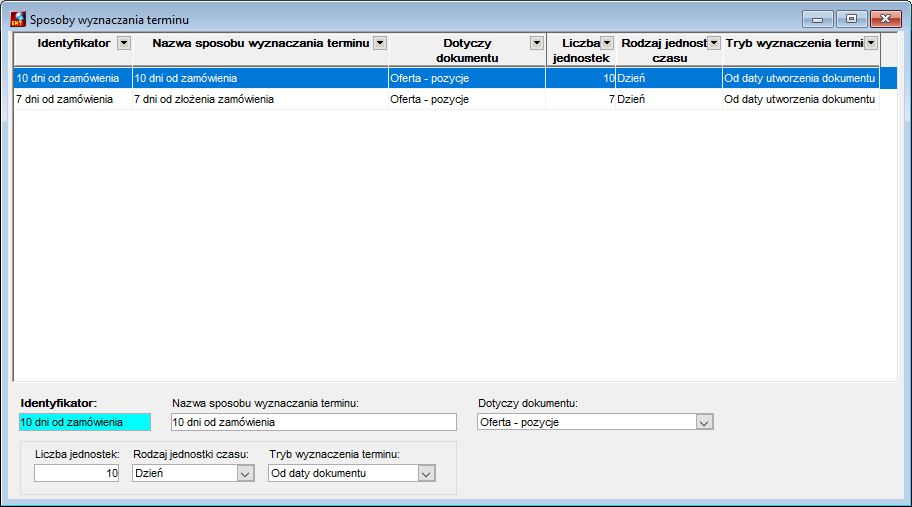The width and height of the screenshot is (912, 507).
Task: Click 'Od daty utworzenia dokumentu' in the 7 dni row
Action: pos(801,99)
